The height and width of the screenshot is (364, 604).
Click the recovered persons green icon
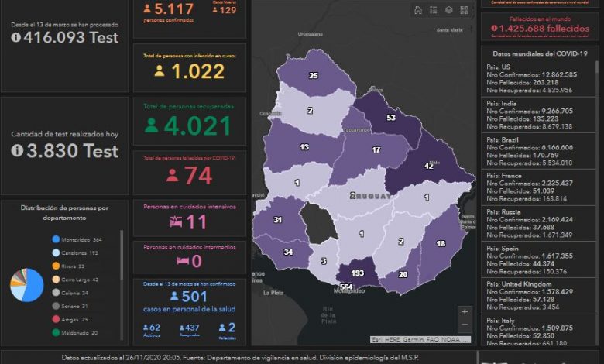151,126
